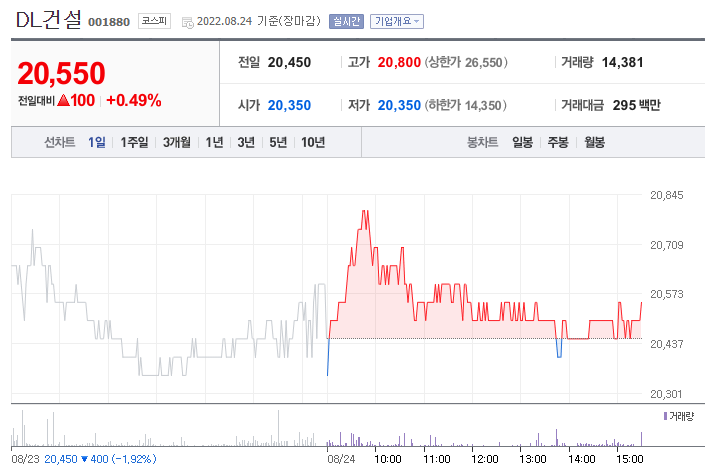Click the 고가 value 20,800
The height and width of the screenshot is (475, 705).
coord(399,62)
